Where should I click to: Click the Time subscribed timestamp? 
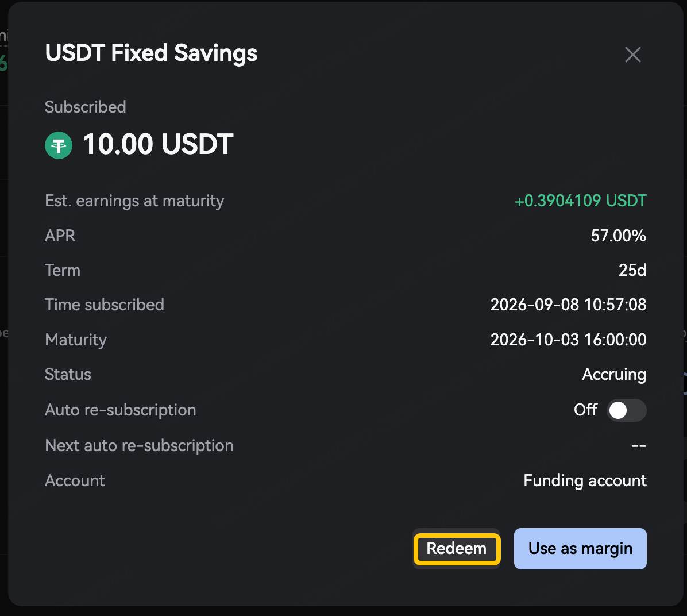pos(568,305)
